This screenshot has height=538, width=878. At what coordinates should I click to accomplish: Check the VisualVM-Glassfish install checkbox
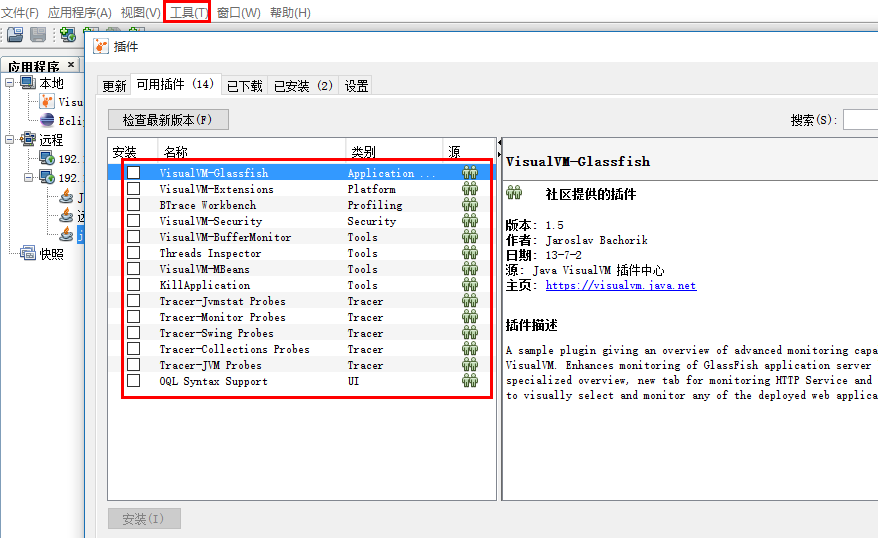point(133,172)
